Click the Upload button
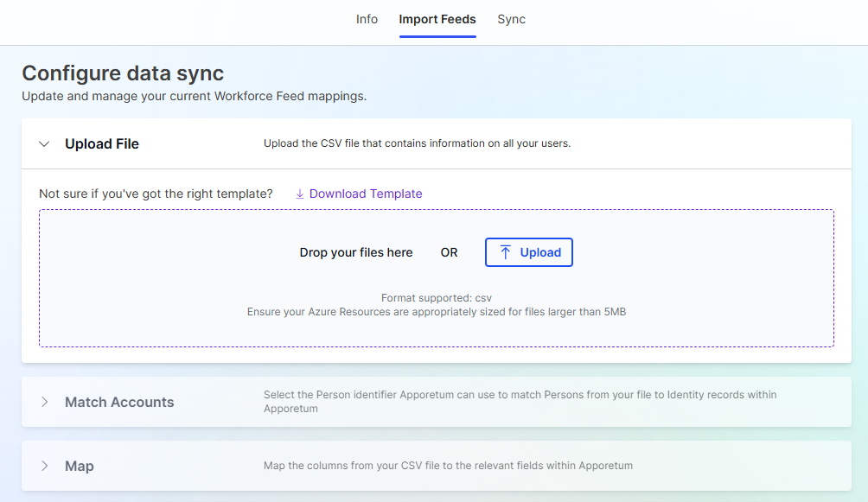Image resolution: width=868 pixels, height=502 pixels. (x=528, y=251)
